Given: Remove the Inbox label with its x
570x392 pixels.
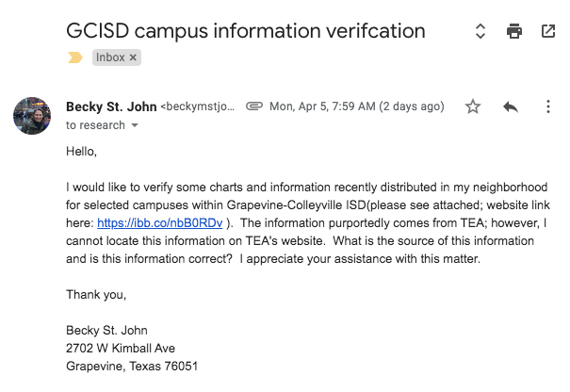Looking at the screenshot, I should click(x=133, y=57).
